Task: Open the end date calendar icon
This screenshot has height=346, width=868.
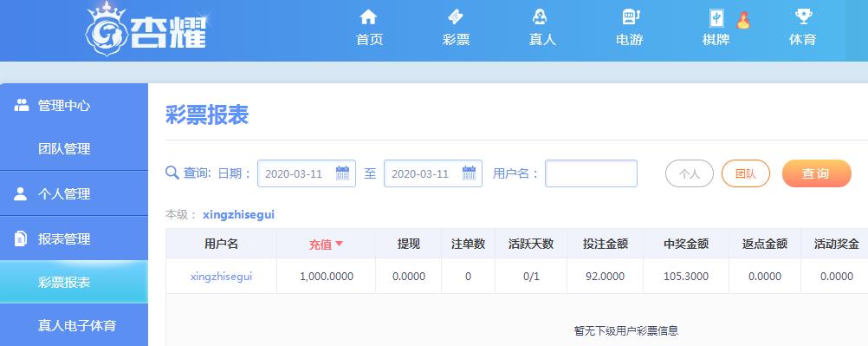Action: (x=469, y=173)
